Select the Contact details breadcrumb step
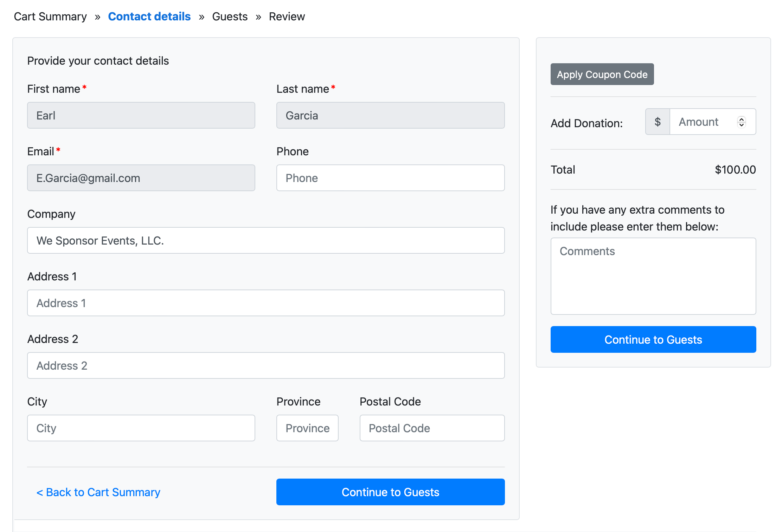 click(x=149, y=17)
